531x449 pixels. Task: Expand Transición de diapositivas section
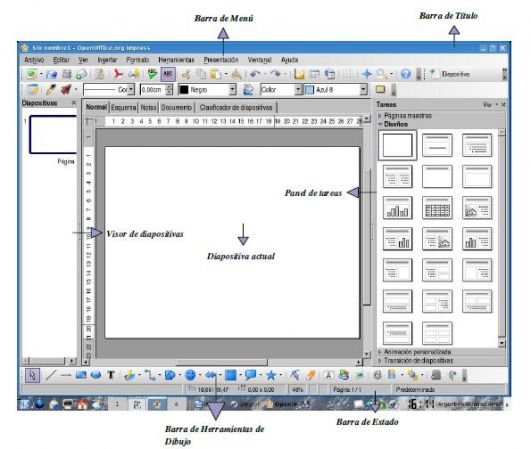[x=416, y=361]
